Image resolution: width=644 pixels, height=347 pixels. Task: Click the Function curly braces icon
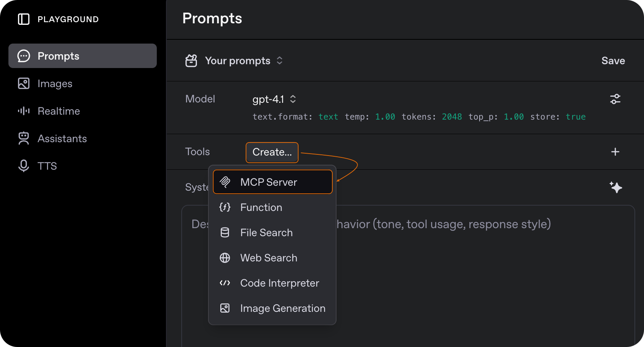pos(225,207)
